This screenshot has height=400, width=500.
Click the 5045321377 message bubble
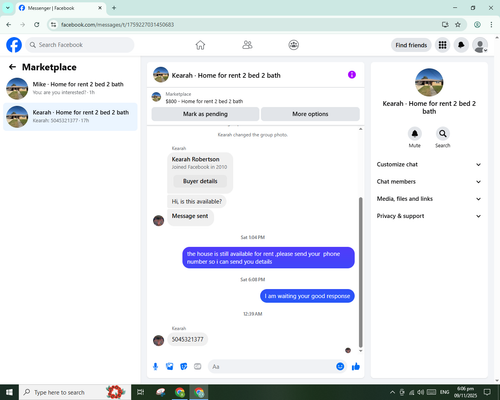[187, 339]
